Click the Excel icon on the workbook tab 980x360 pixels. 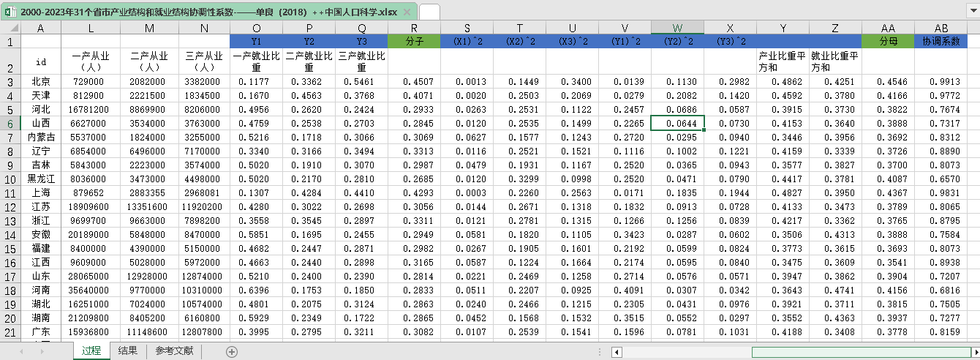10,12
